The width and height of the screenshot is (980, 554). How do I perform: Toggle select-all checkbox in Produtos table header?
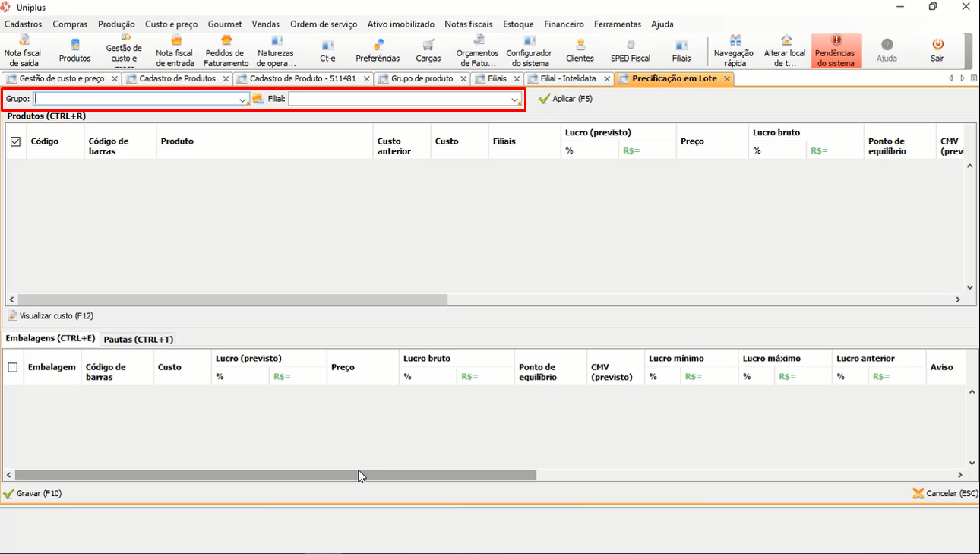point(15,141)
